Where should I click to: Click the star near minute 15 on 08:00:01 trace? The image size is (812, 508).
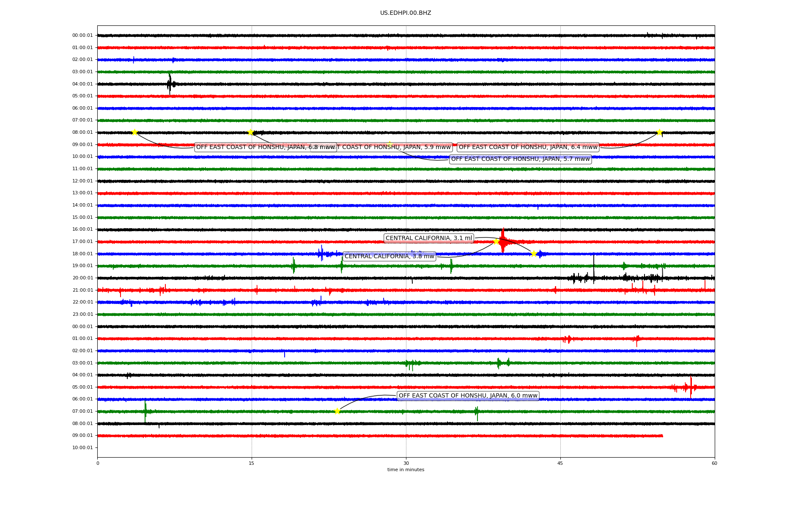click(x=250, y=132)
